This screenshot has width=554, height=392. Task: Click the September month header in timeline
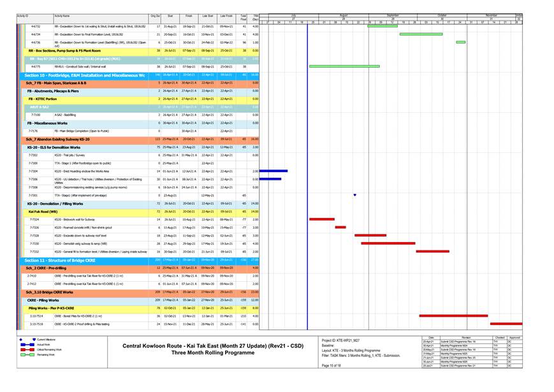tap(392, 15)
